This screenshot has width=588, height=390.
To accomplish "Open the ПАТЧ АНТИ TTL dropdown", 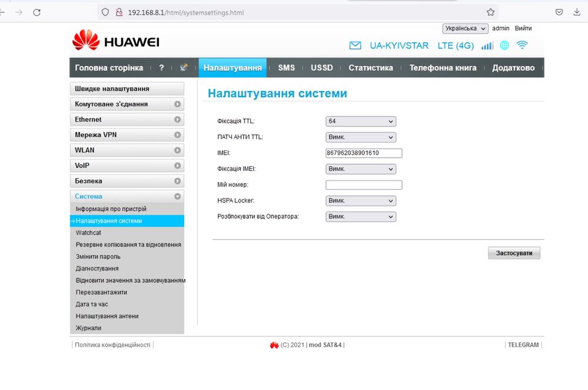I will 361,137.
